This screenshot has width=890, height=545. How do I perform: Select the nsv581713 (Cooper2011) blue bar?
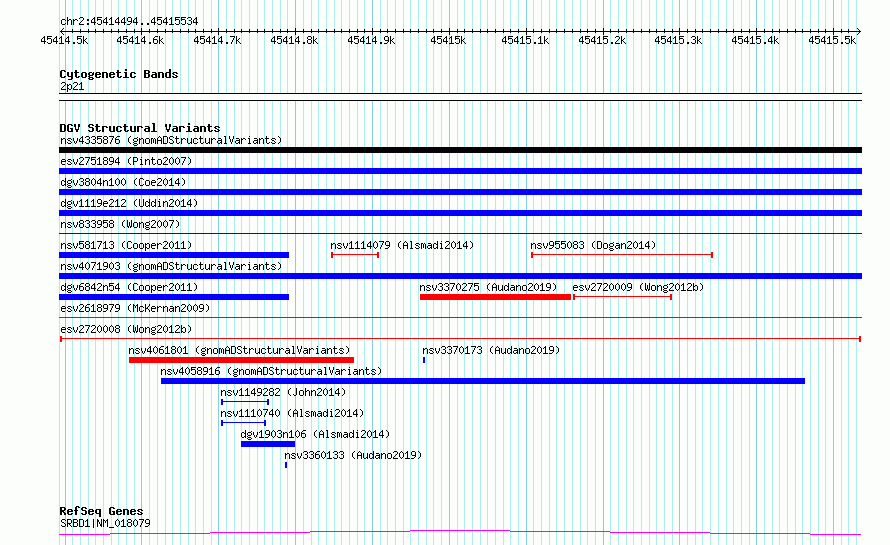[x=174, y=255]
